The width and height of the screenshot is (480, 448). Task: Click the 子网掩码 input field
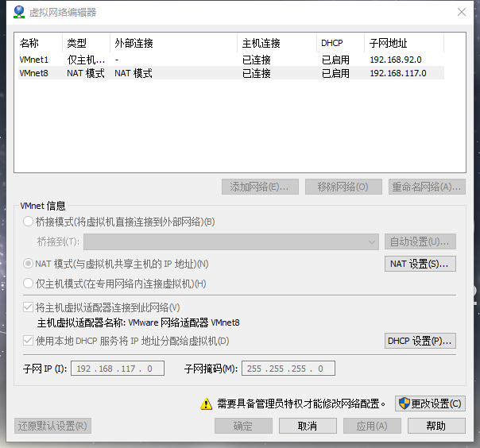pyautogui.click(x=288, y=368)
